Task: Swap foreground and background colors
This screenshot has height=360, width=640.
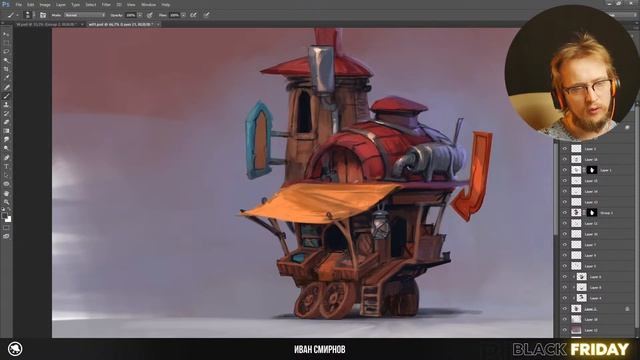Action: pos(9,210)
